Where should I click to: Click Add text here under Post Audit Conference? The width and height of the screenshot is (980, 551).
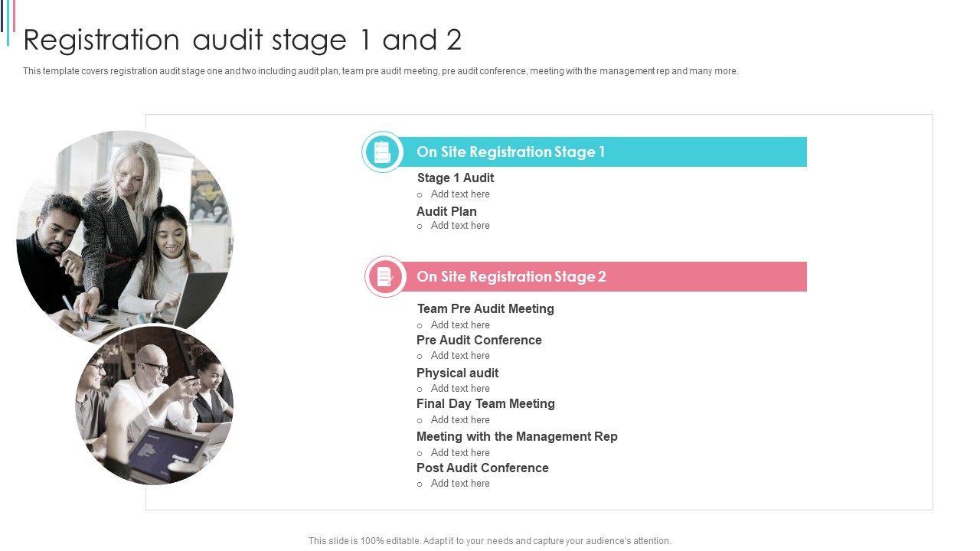460,484
